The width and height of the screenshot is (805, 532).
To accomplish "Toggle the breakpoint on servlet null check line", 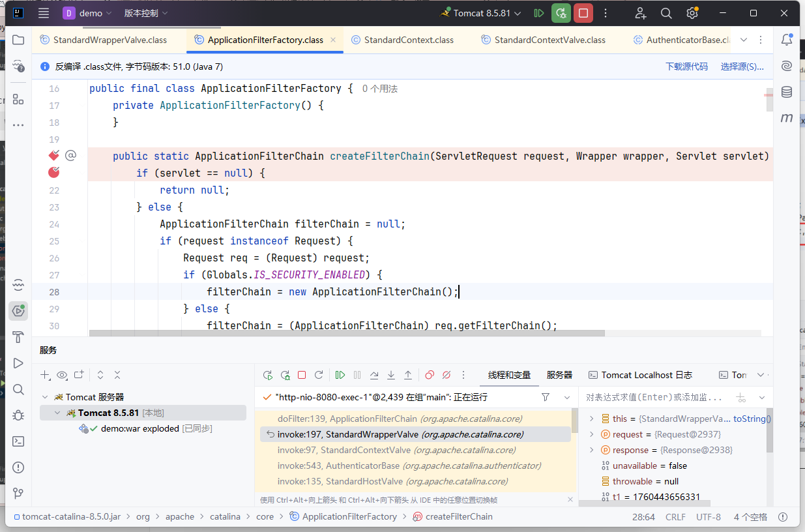I will pos(54,173).
